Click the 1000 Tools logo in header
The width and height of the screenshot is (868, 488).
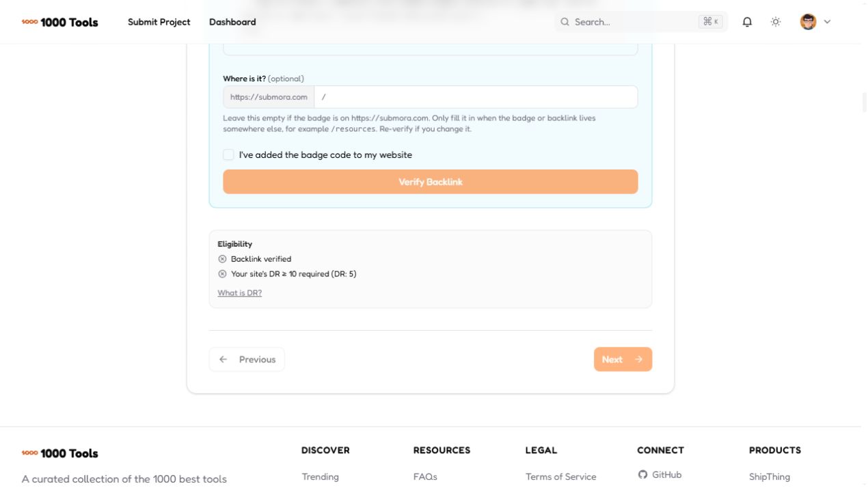60,22
